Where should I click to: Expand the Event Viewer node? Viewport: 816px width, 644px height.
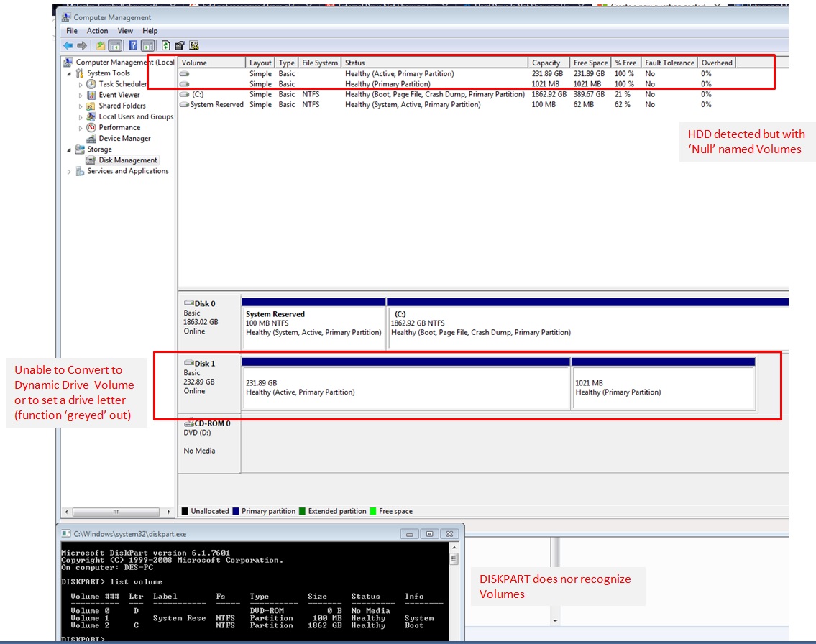click(80, 95)
